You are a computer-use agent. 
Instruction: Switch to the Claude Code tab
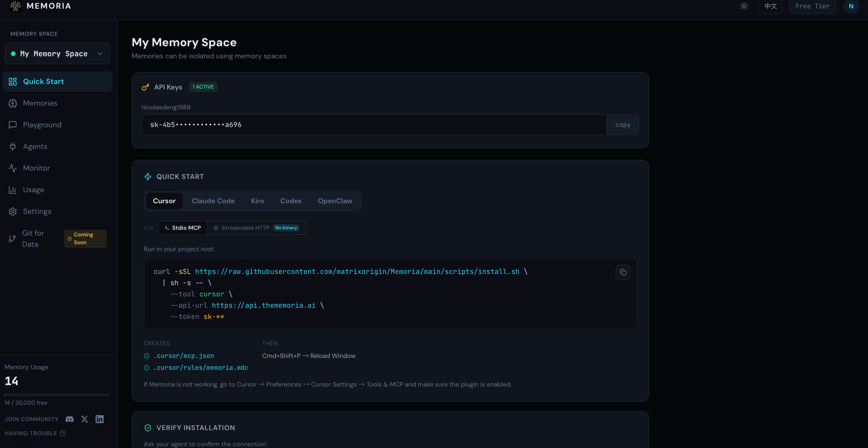(213, 201)
